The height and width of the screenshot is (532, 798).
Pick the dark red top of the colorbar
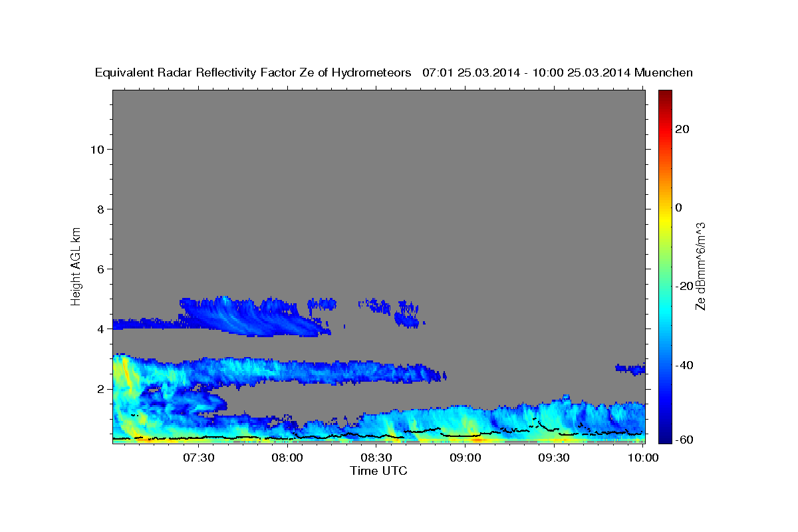click(x=666, y=94)
